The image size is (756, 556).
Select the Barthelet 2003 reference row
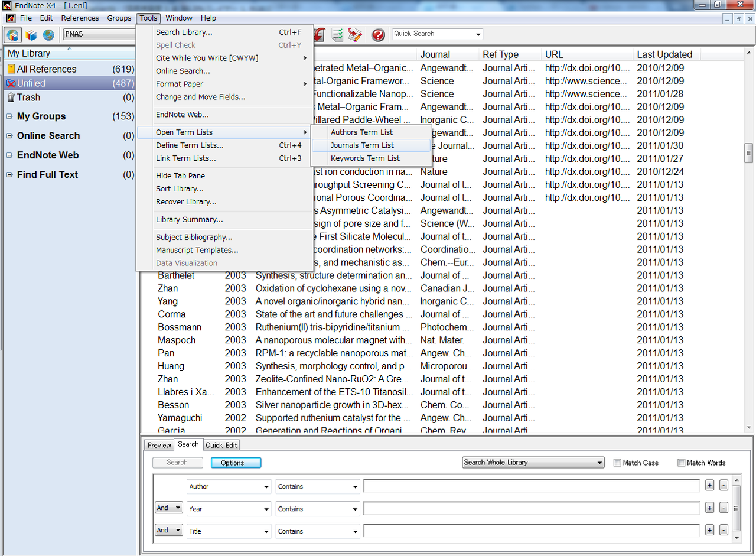click(x=443, y=275)
